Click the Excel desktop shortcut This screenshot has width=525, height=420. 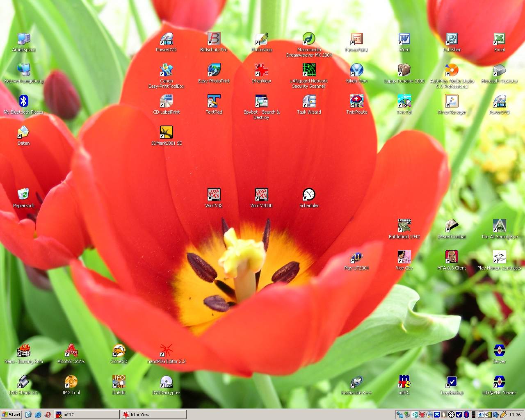tap(499, 39)
